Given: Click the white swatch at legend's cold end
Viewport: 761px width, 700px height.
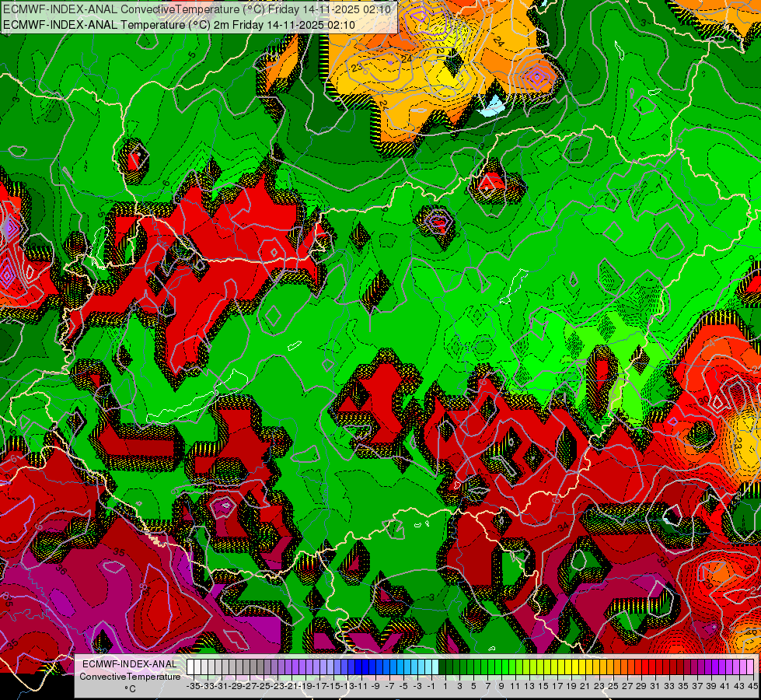Looking at the screenshot, I should 190,667.
